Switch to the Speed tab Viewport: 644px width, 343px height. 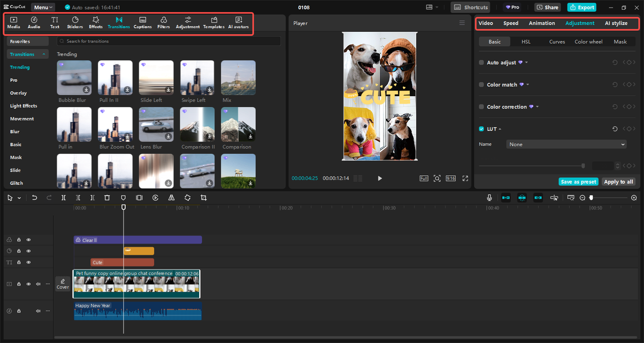[511, 23]
